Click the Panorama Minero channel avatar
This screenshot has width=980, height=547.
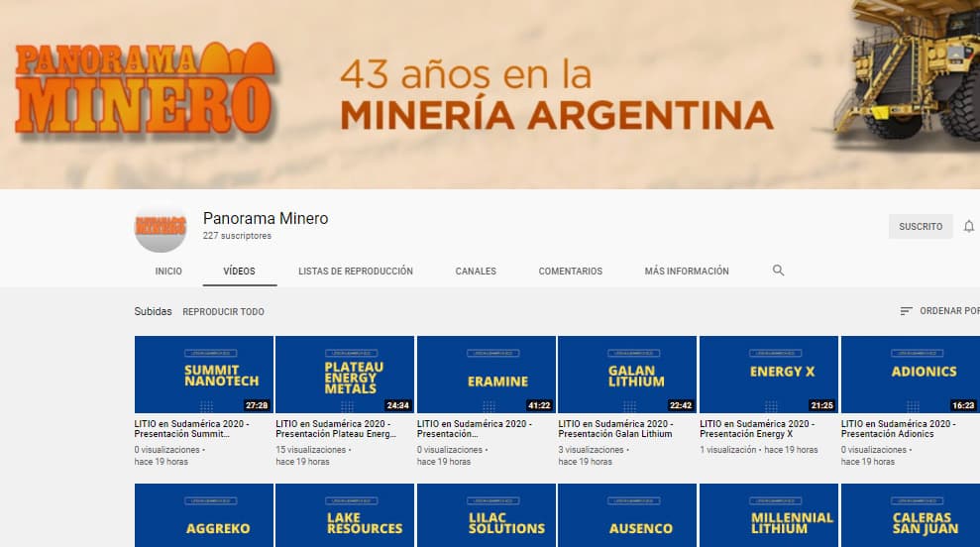coord(160,227)
